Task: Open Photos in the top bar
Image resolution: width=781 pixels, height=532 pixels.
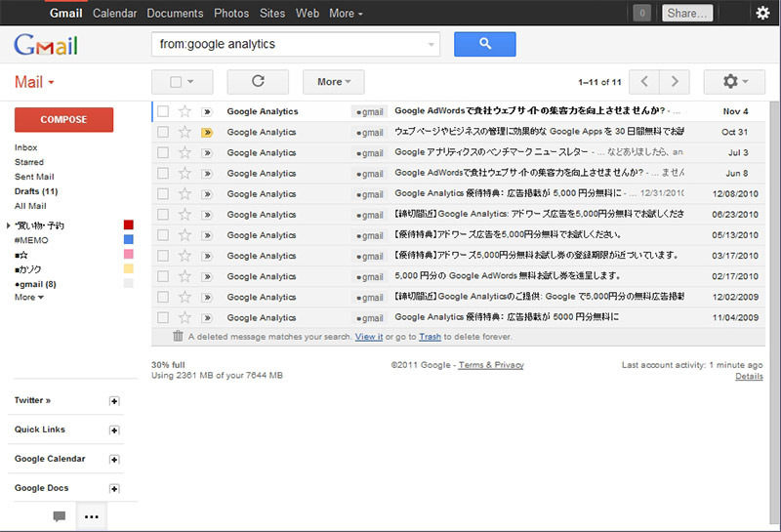Action: (x=231, y=14)
